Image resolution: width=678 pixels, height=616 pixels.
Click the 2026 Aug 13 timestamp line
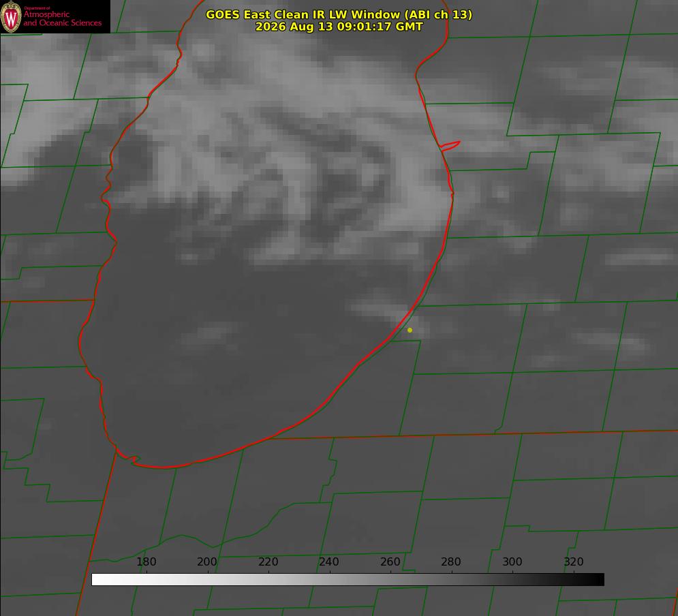339,27
